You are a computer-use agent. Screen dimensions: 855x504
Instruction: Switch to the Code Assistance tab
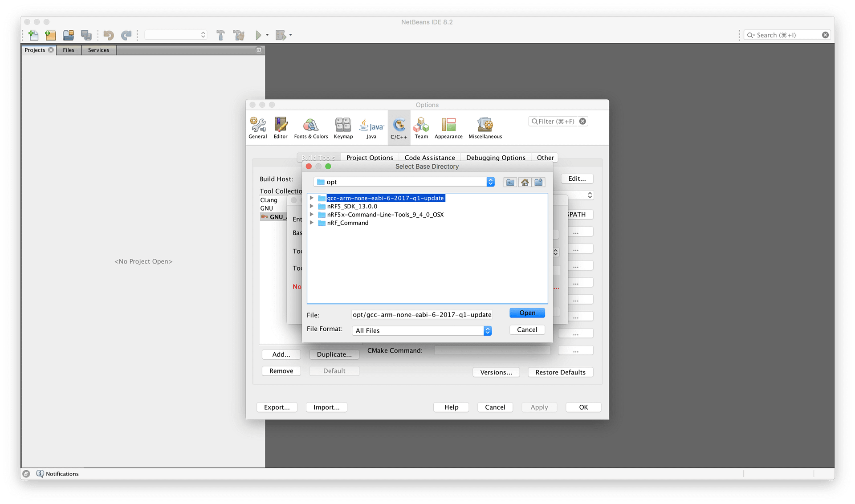(x=430, y=158)
